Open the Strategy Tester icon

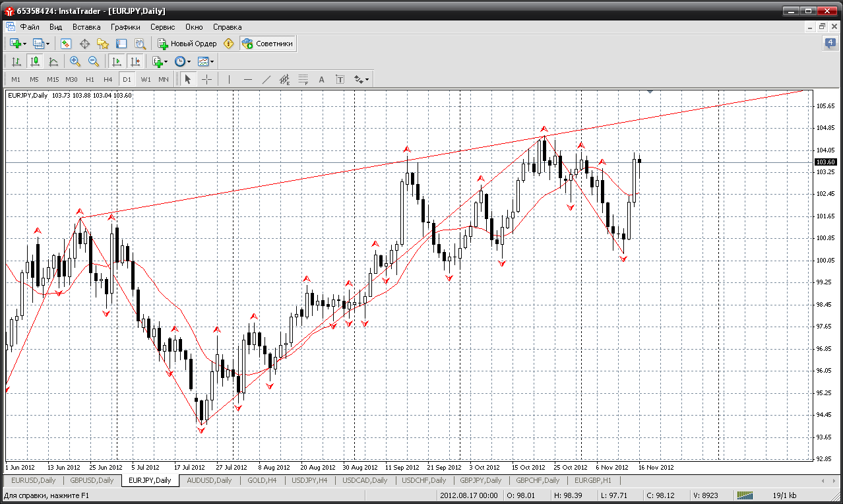[x=140, y=44]
